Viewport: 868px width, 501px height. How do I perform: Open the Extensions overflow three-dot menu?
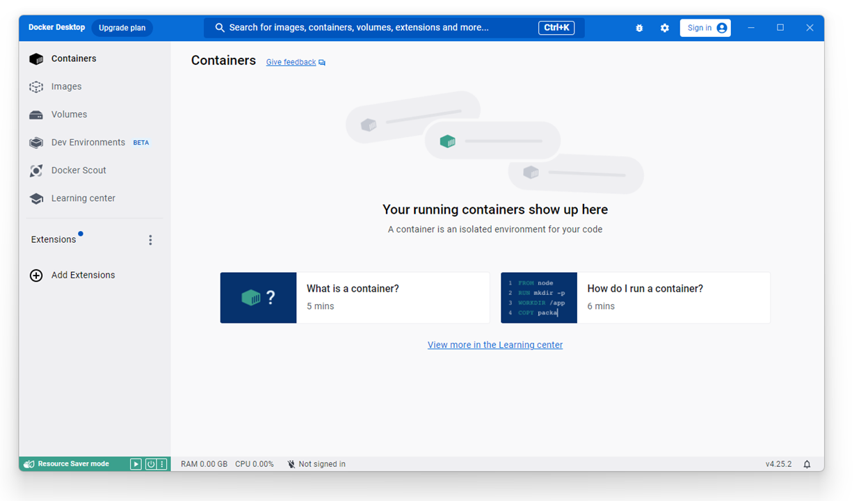150,239
